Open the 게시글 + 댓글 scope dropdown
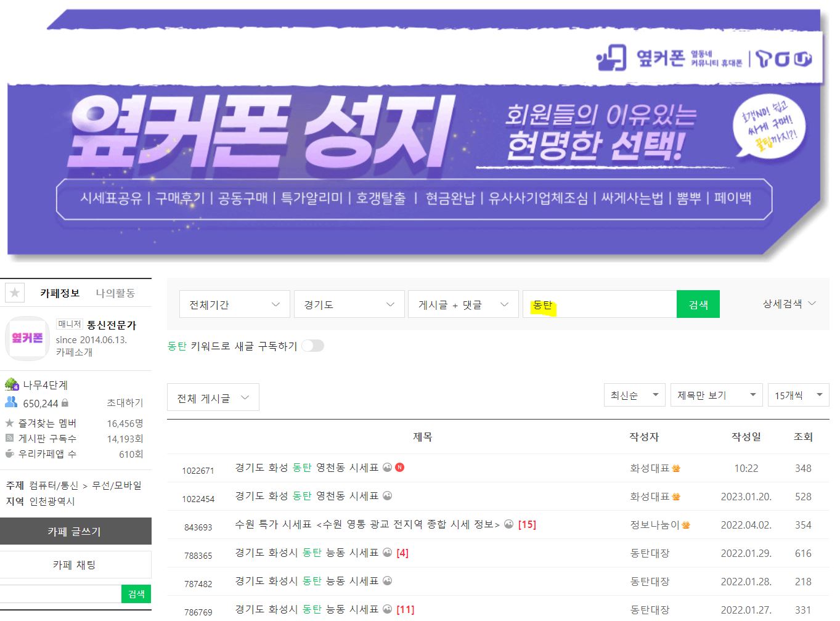Viewport: 840px width, 621px height. click(x=464, y=304)
